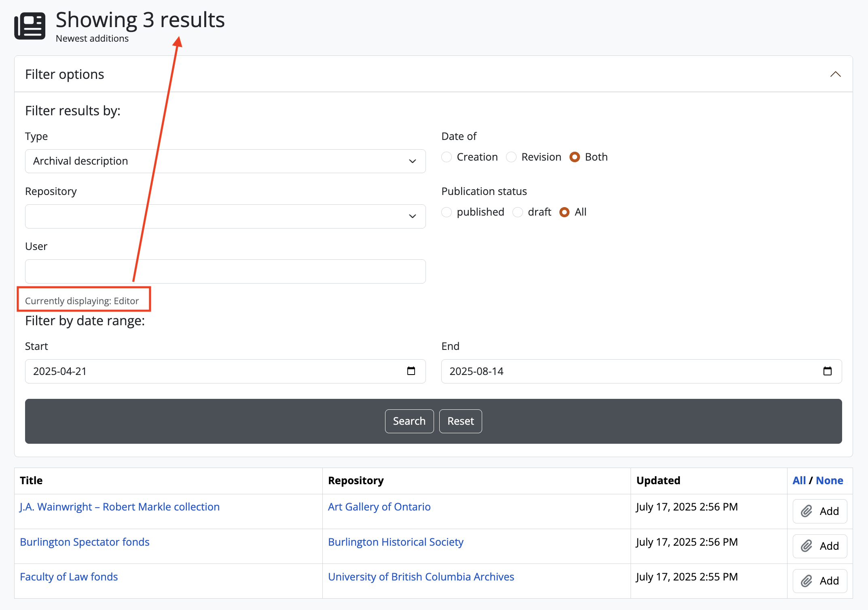Choose the published status radio button
The height and width of the screenshot is (610, 868).
coord(447,212)
